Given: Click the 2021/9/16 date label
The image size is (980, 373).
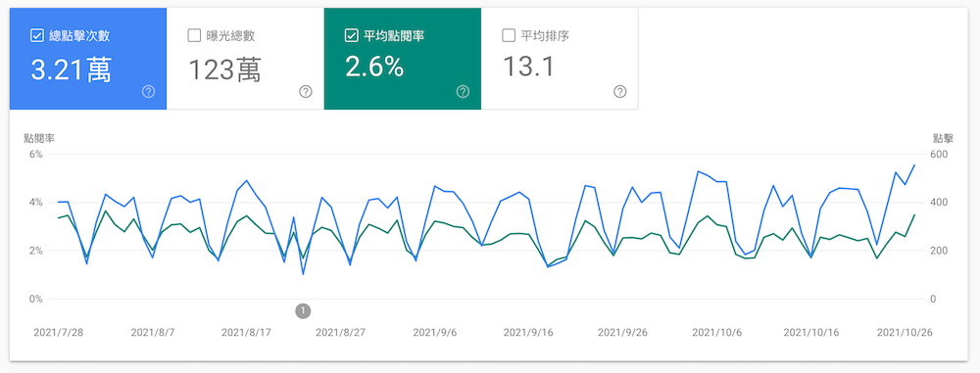Looking at the screenshot, I should (x=529, y=333).
